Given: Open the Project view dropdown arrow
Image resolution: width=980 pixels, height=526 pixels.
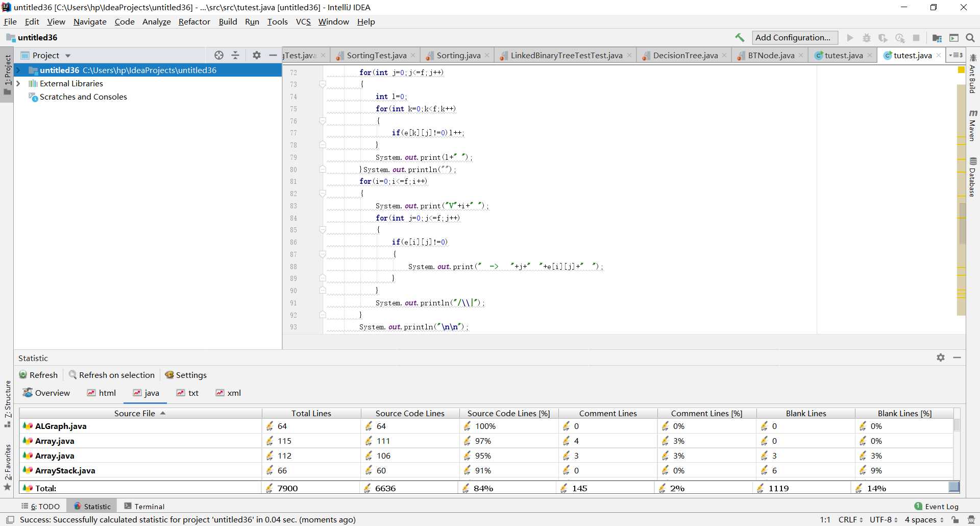Looking at the screenshot, I should [x=68, y=56].
